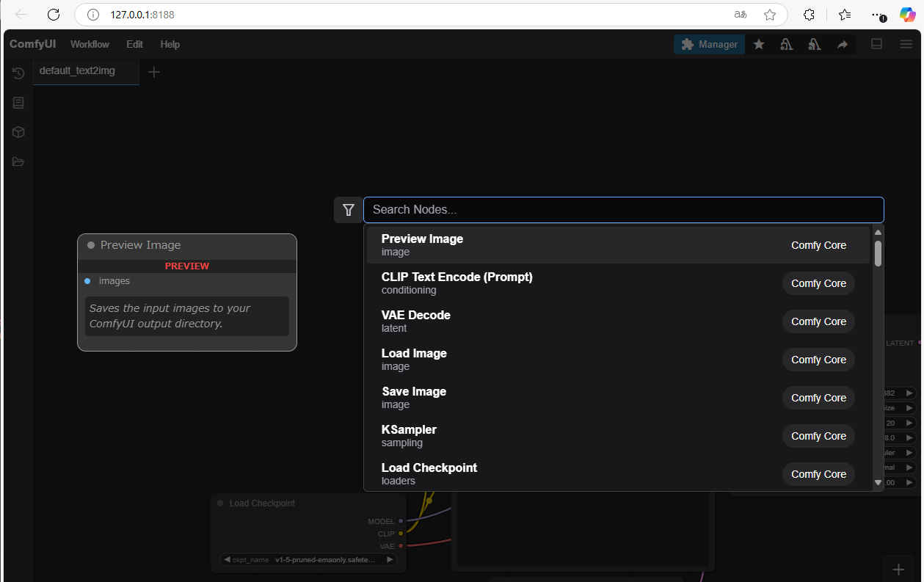Click the filter funnel beside Search Nodes
This screenshot has width=924, height=582.
pos(349,210)
